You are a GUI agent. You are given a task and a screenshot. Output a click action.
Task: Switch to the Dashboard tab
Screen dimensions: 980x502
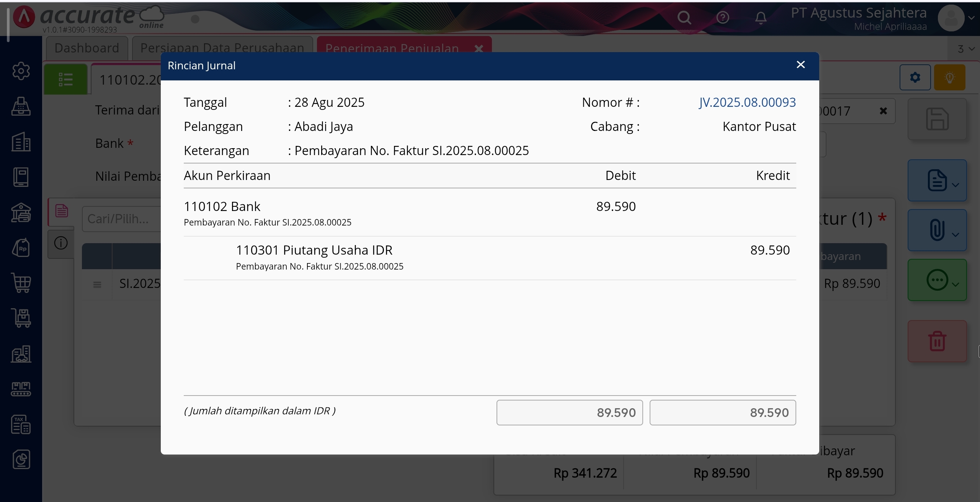point(87,48)
